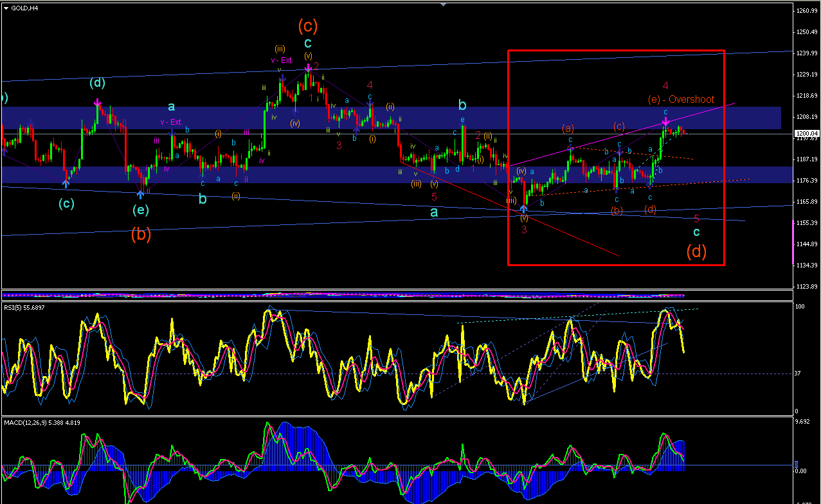Click magenta down arrow under cyan (d)
Screen dimensions: 821x504
(97, 102)
